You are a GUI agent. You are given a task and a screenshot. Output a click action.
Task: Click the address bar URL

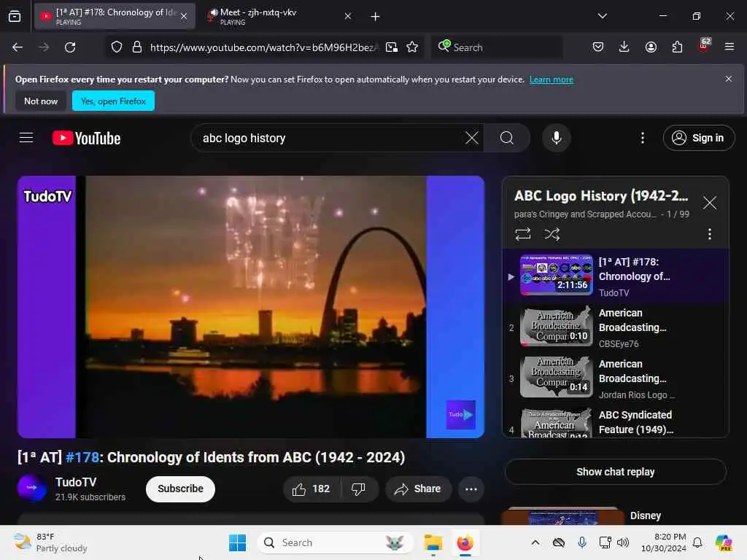coord(263,47)
